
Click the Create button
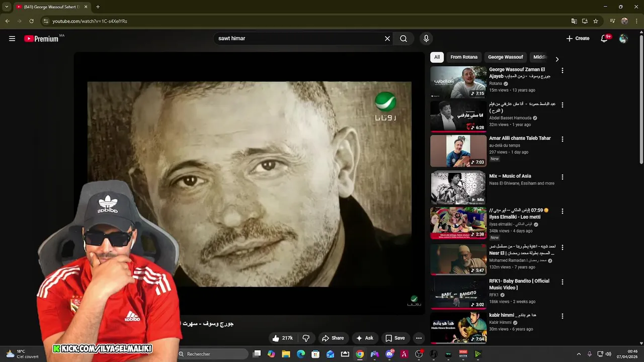pos(578,39)
